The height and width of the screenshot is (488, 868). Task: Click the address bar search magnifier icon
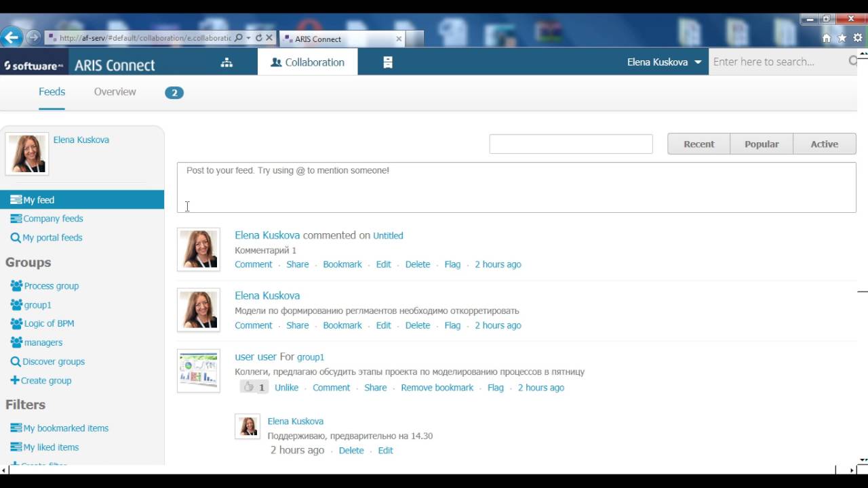238,39
